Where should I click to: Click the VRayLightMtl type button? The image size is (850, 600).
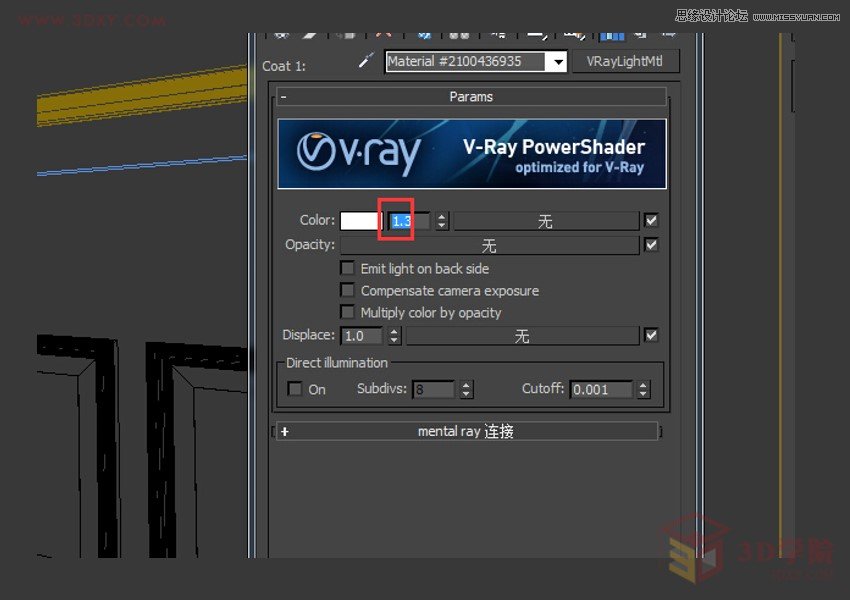pos(627,61)
